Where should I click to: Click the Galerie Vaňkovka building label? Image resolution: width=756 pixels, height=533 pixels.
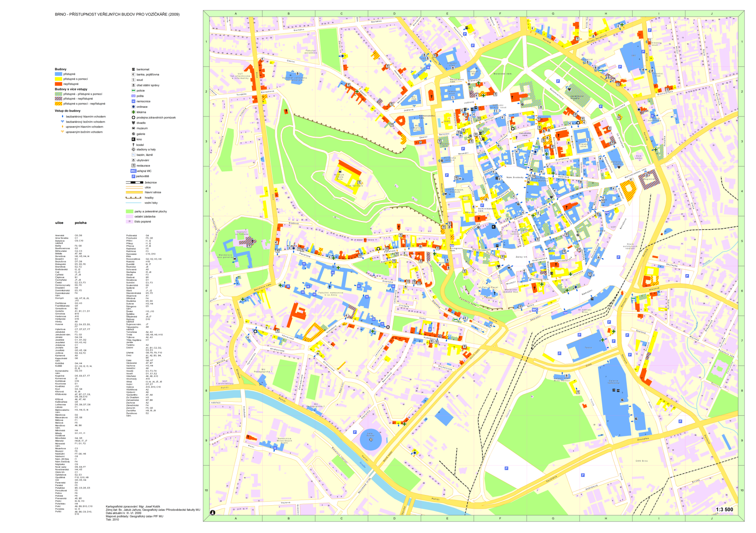[613, 382]
